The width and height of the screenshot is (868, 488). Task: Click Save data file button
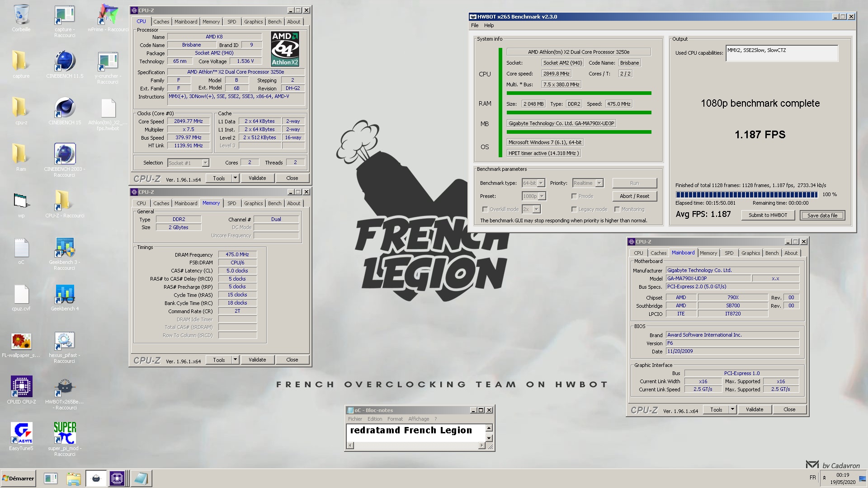point(822,215)
